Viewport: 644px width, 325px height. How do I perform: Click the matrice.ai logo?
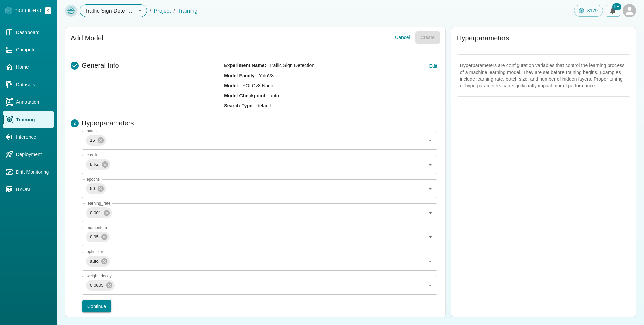point(24,10)
